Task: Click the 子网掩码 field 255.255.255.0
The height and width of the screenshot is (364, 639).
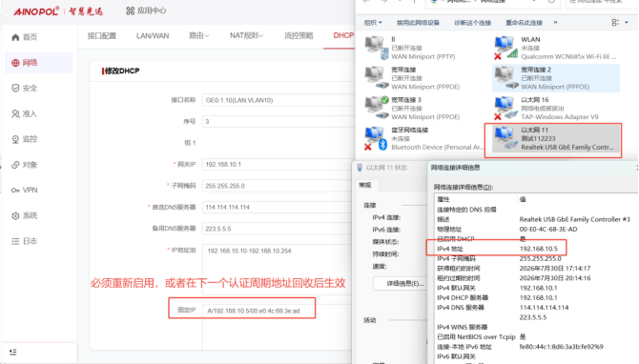Action: pyautogui.click(x=278, y=186)
